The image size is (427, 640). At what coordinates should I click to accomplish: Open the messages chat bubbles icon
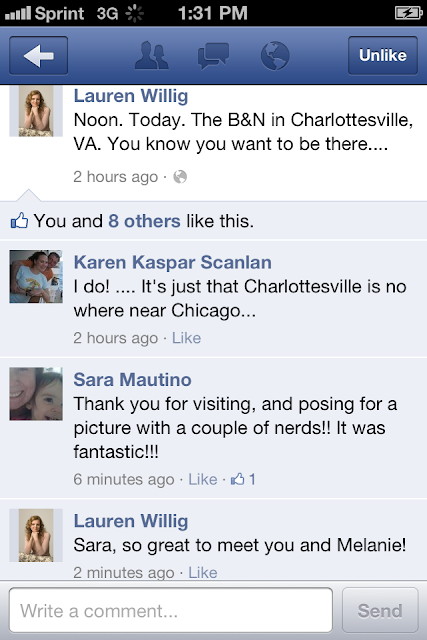(x=213, y=56)
